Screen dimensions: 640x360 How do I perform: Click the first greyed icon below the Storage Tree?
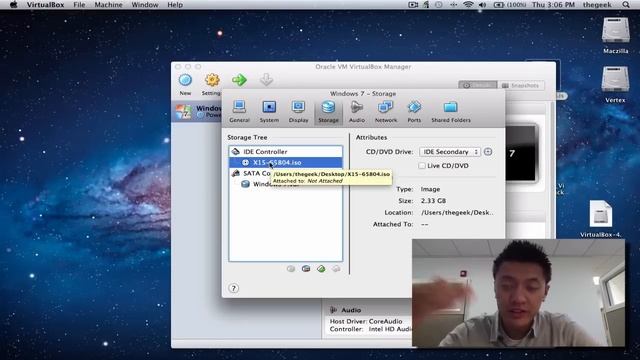[291, 269]
